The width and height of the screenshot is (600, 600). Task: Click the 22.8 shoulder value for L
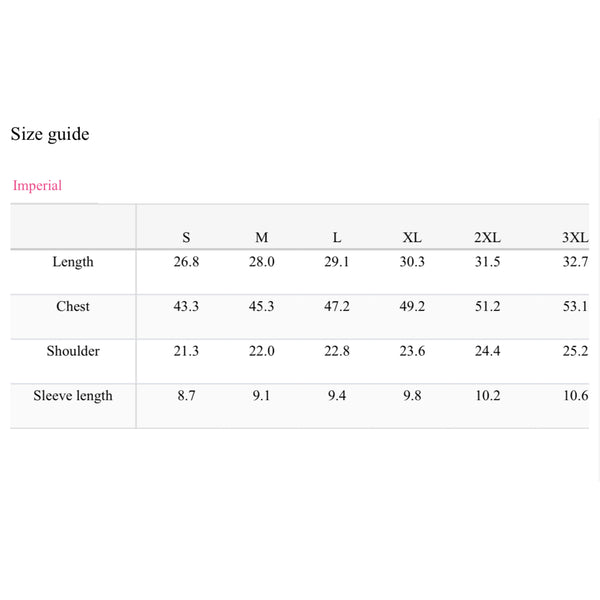coord(337,351)
